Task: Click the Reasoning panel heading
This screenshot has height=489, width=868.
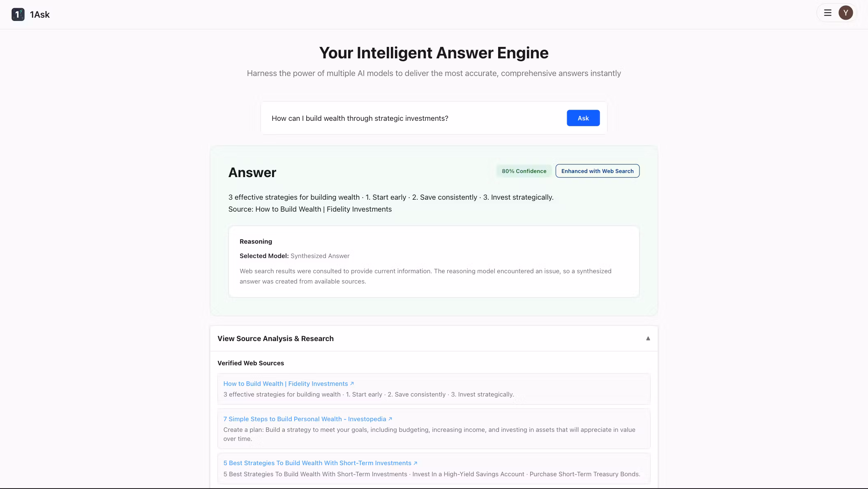Action: coord(256,241)
